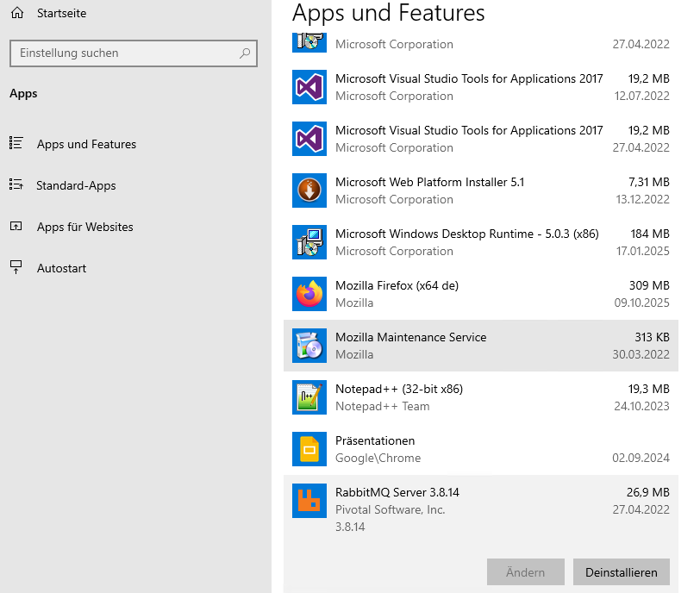This screenshot has width=700, height=593.
Task: Click the date 24.10.2023 for Notepad++
Action: (641, 406)
